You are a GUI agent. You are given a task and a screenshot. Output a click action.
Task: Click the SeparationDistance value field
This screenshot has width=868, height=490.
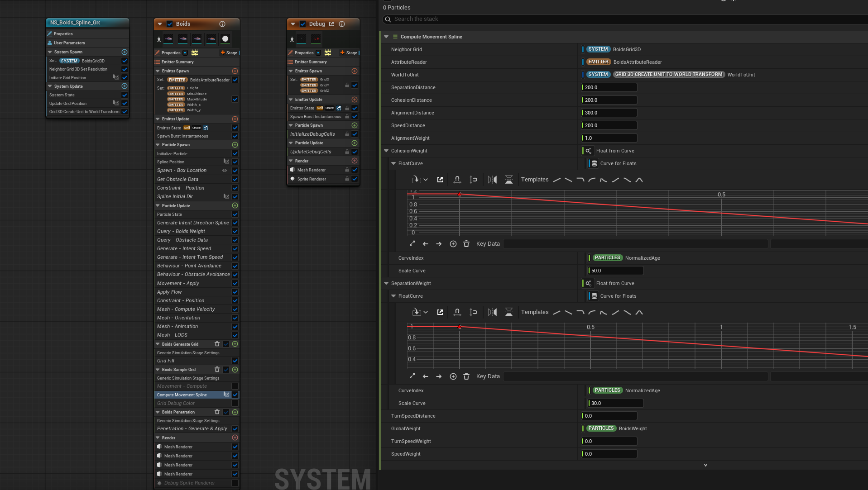point(609,87)
